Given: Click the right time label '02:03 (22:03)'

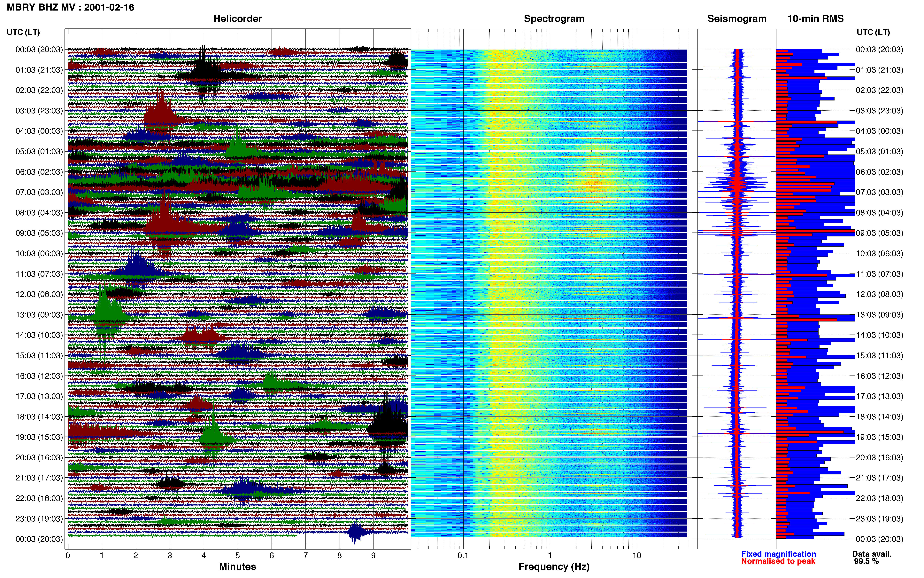Looking at the screenshot, I should point(880,90).
